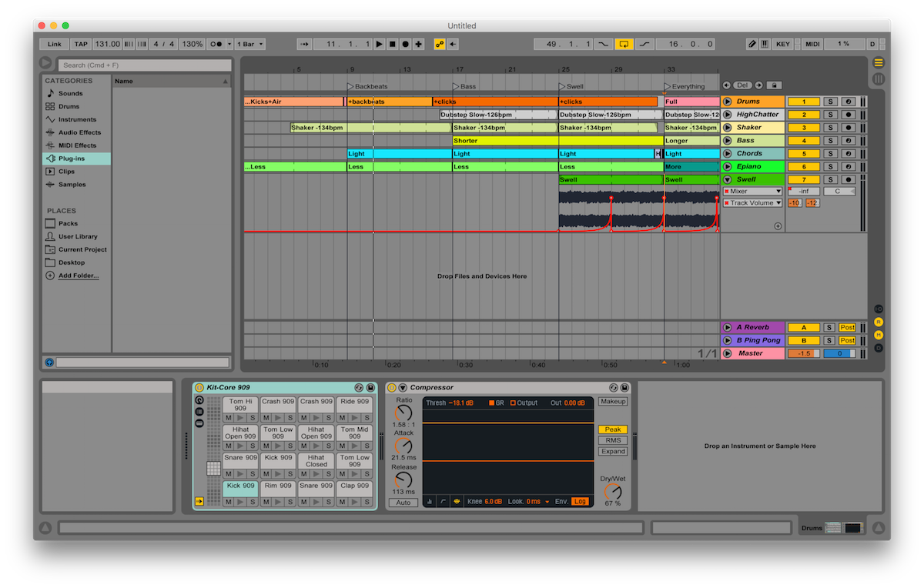
Task: Click the TAP tempo button
Action: point(81,44)
